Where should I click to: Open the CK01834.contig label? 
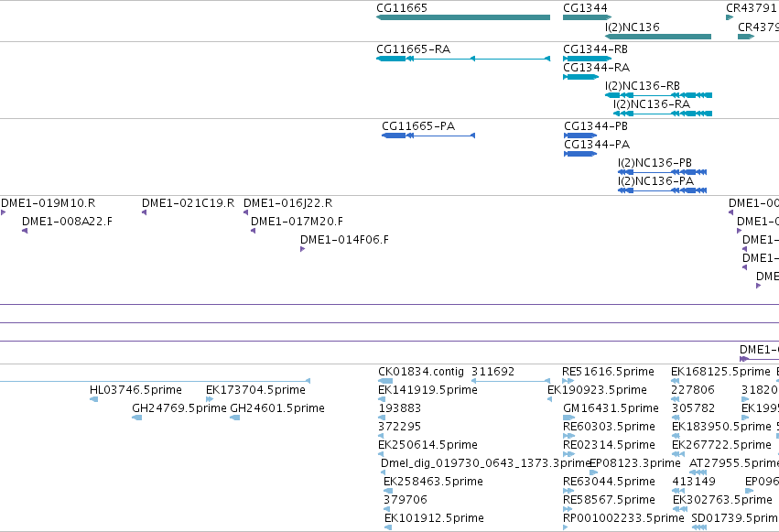pos(421,372)
